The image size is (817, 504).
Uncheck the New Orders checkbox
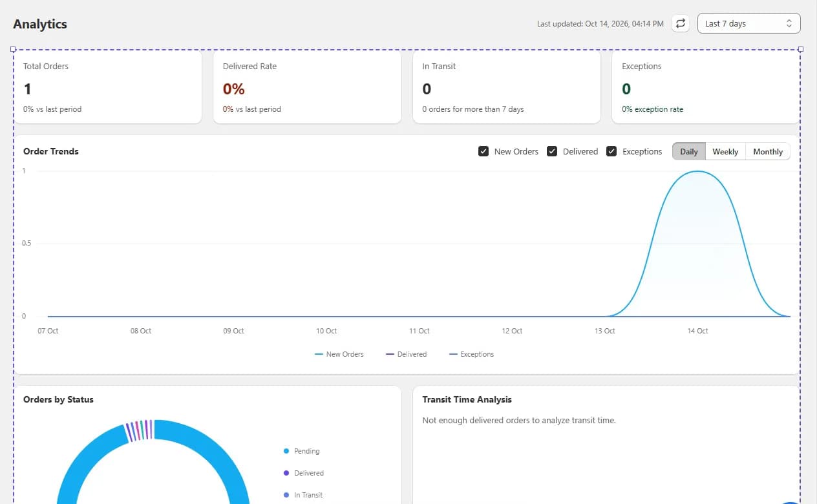(x=483, y=151)
